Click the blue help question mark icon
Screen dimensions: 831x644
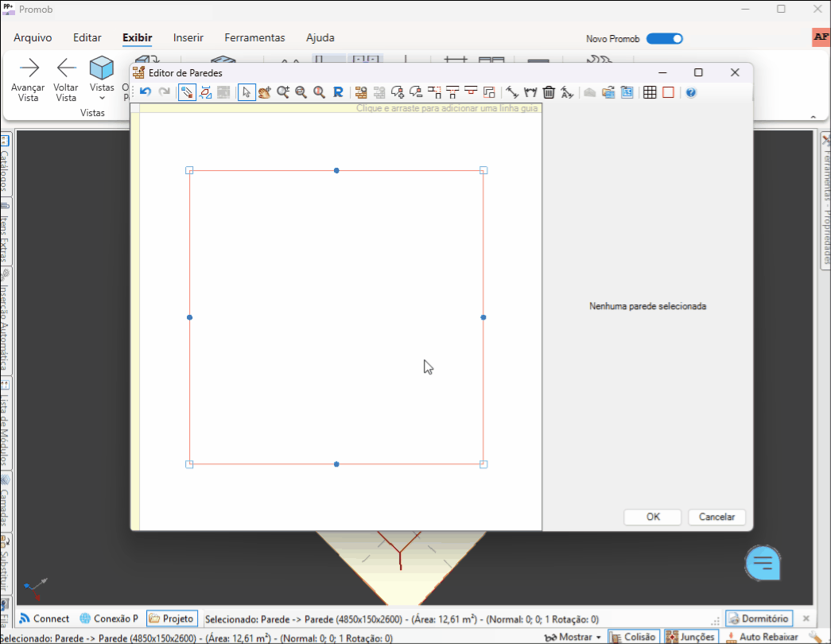coord(691,92)
